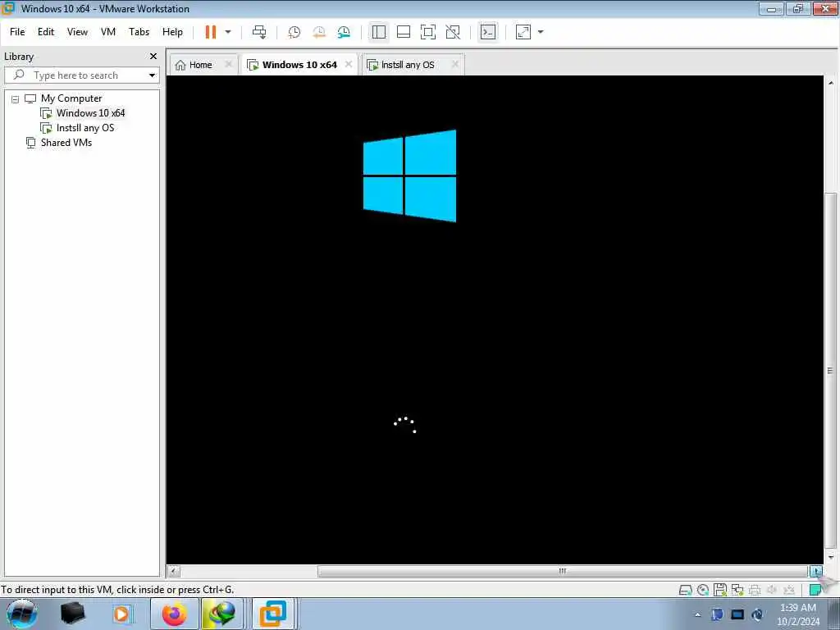Open the media player taskbar icon
The width and height of the screenshot is (840, 630).
tap(121, 614)
